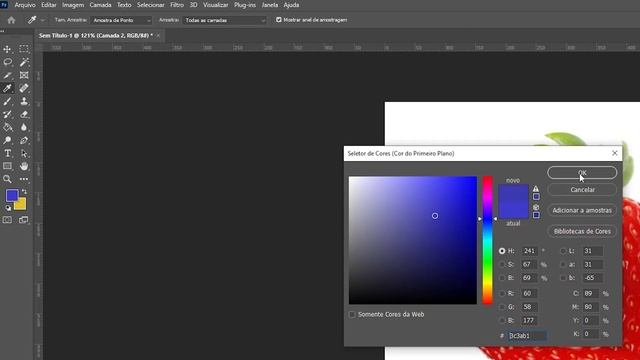Click the R value field showing 60
The image size is (640, 360).
529,293
